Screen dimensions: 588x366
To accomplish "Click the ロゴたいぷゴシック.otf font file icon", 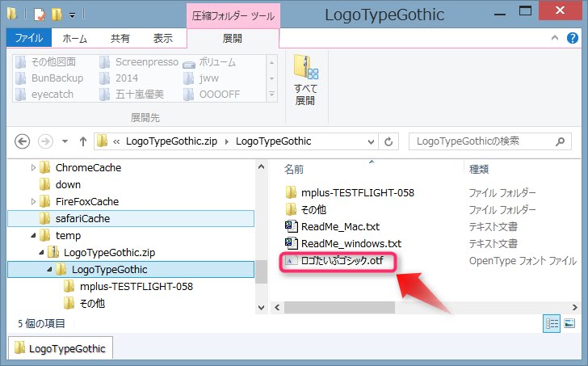I will [291, 261].
